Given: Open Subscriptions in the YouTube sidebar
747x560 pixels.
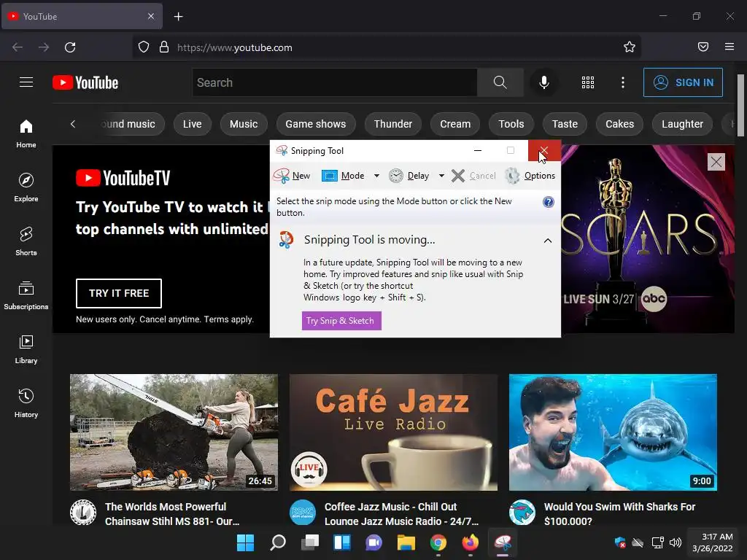Looking at the screenshot, I should tap(26, 295).
